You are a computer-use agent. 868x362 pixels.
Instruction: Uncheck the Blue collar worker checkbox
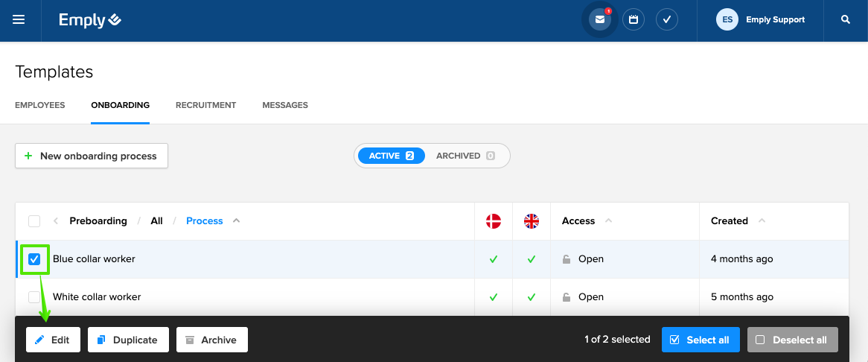tap(34, 259)
